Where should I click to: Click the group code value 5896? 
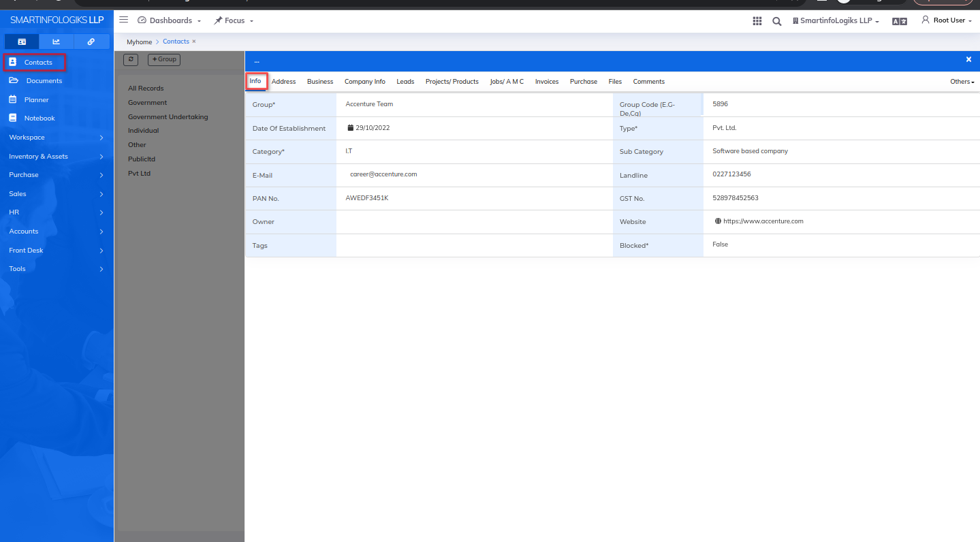pos(721,104)
